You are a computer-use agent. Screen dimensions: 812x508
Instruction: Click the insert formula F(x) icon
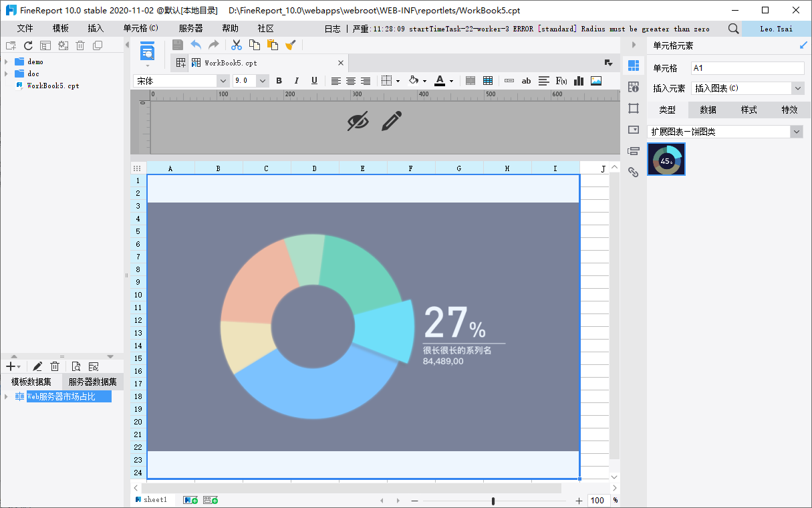click(561, 81)
